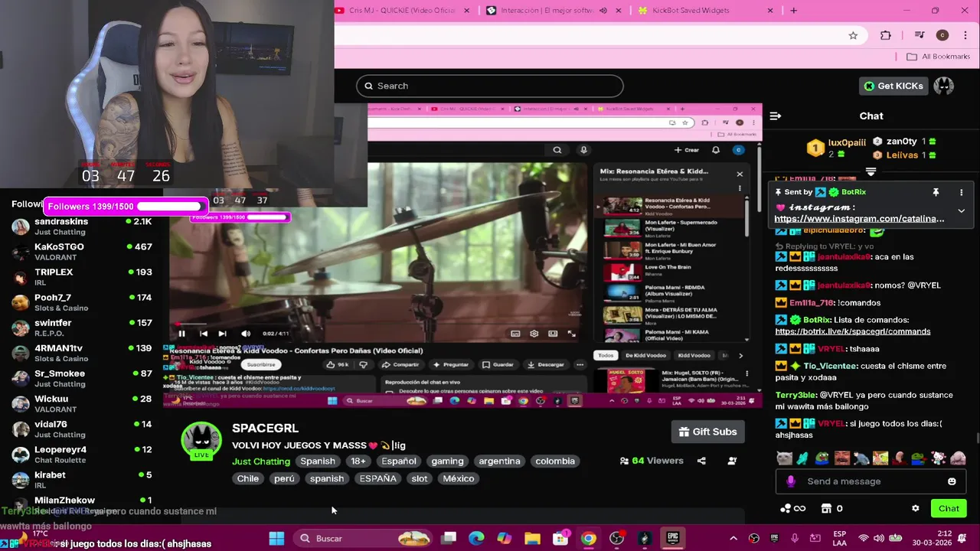Select the Spanish tag

click(x=318, y=461)
